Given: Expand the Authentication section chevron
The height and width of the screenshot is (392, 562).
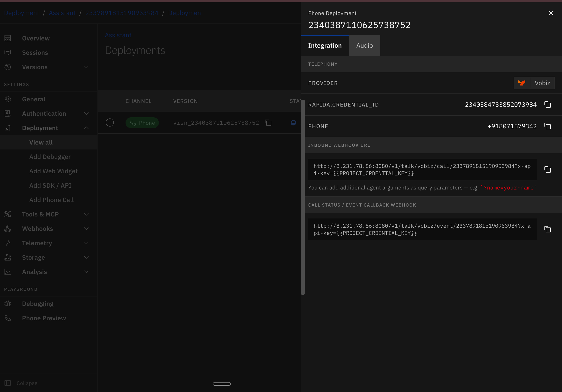Looking at the screenshot, I should point(86,114).
